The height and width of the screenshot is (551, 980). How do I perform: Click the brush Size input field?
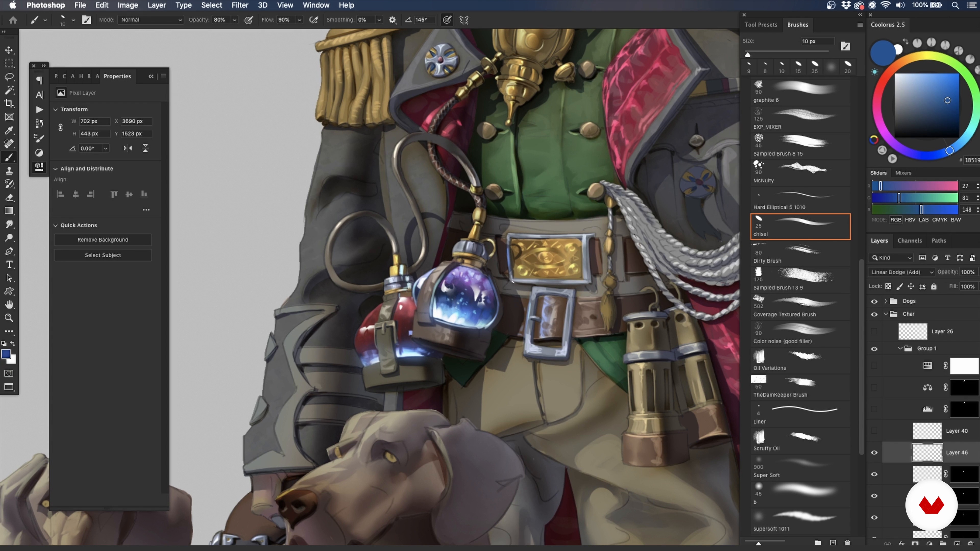(817, 41)
